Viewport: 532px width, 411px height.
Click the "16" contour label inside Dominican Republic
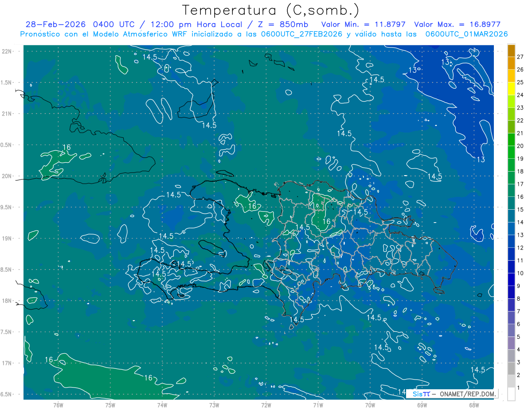pyautogui.click(x=326, y=221)
